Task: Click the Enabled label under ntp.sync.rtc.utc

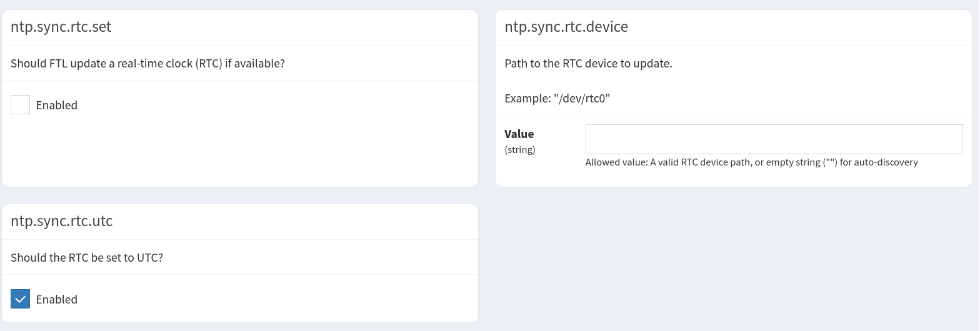Action: pyautogui.click(x=56, y=299)
